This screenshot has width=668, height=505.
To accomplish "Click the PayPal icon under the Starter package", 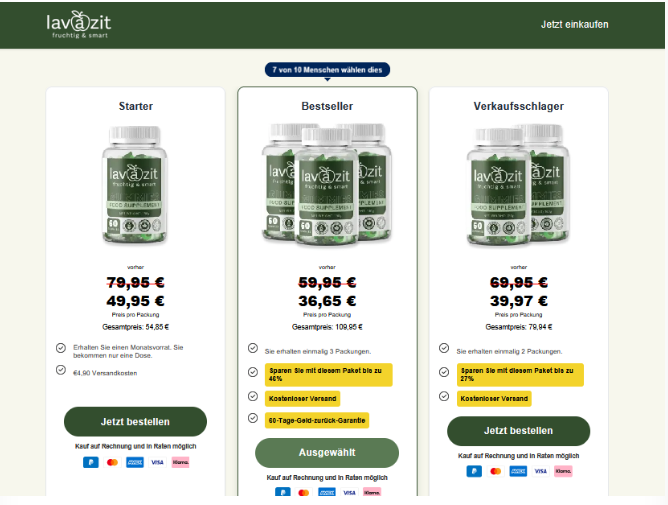I will (91, 462).
